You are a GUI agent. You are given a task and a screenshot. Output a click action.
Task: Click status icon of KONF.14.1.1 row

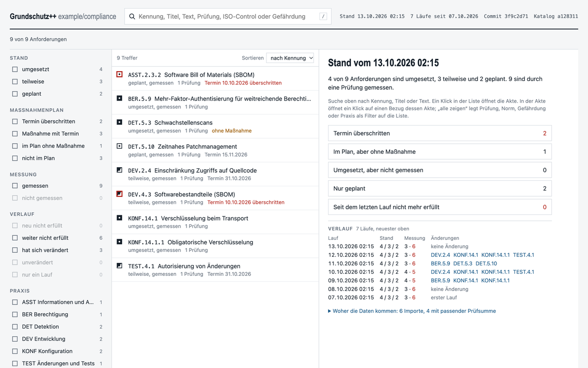(x=119, y=242)
